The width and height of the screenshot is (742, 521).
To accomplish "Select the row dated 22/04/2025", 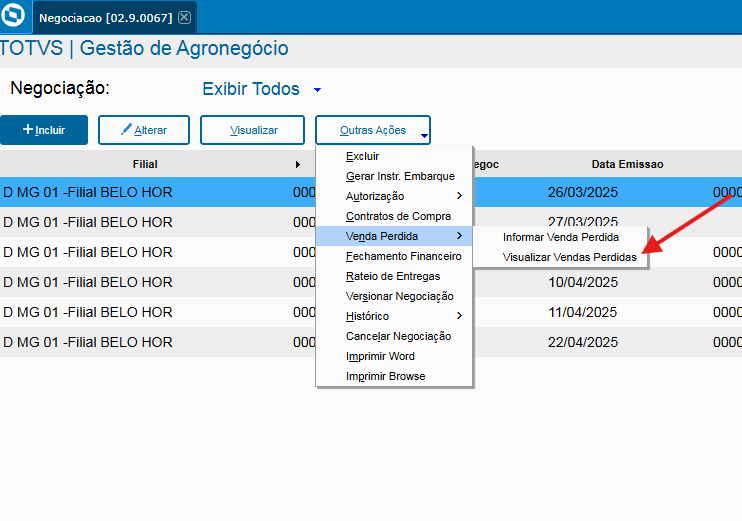I will point(371,342).
